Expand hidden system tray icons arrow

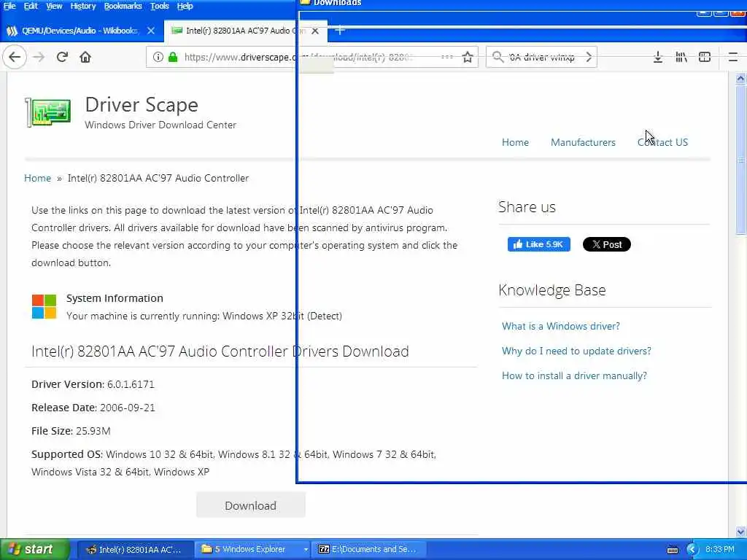(x=692, y=550)
